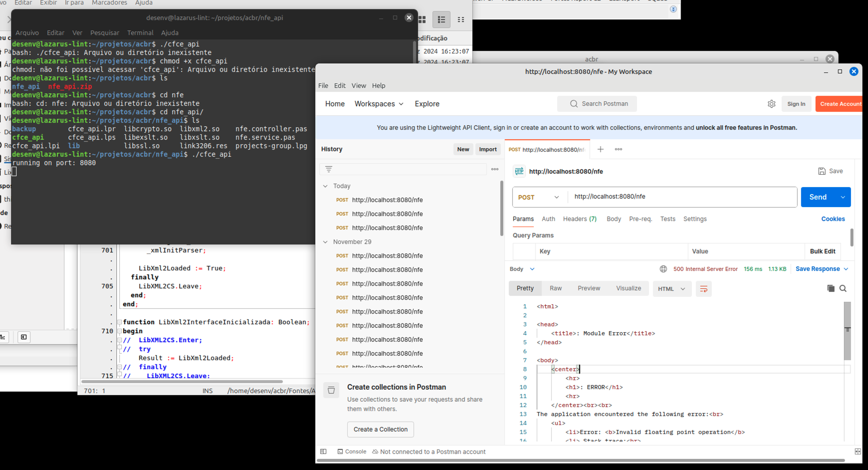Open request tabs more options dots

tap(619, 149)
